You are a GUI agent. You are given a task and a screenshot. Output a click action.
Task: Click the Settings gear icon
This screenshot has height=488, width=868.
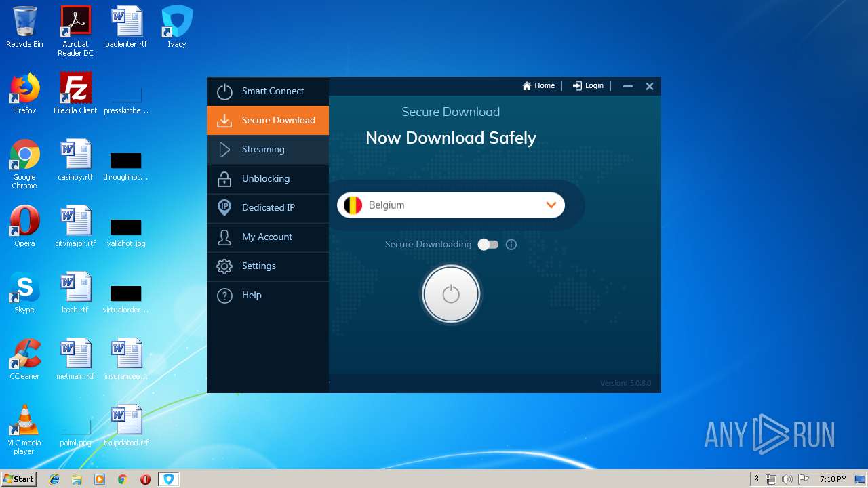point(224,266)
